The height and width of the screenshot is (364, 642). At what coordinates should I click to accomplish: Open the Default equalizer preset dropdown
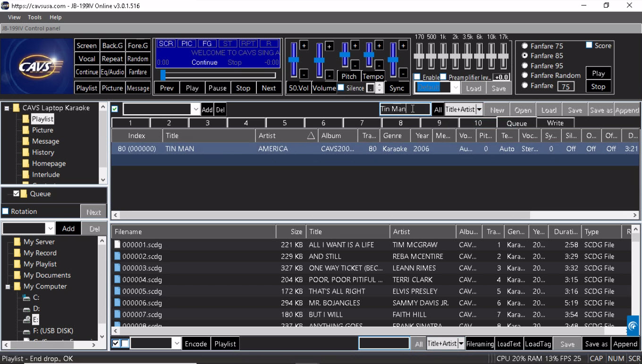pyautogui.click(x=455, y=88)
